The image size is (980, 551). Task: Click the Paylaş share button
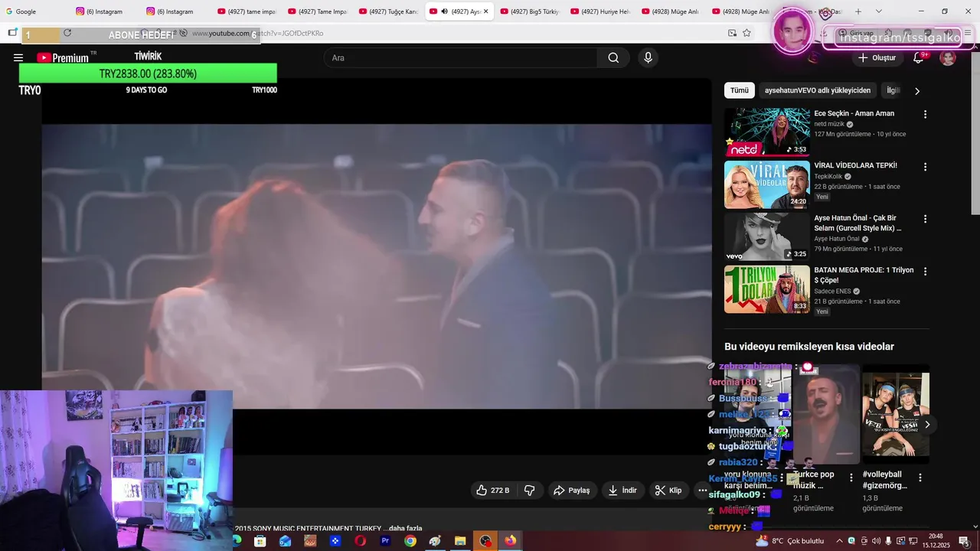tap(571, 491)
